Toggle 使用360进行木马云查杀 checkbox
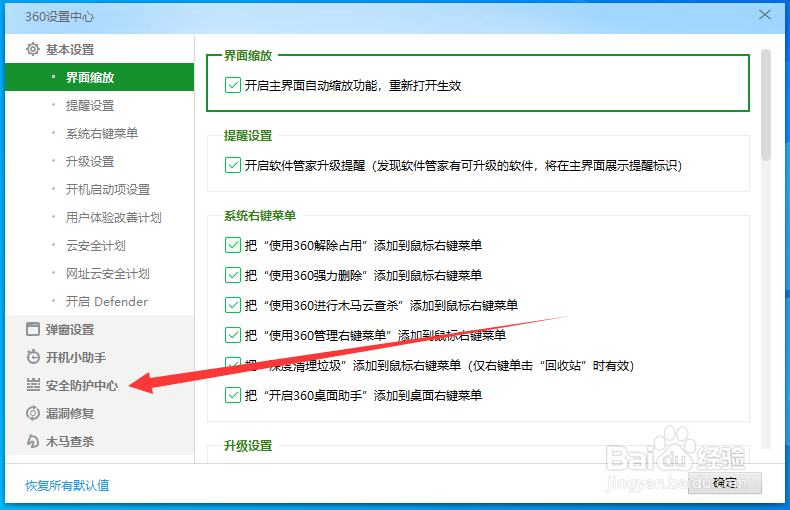This screenshot has width=790, height=510. point(233,305)
